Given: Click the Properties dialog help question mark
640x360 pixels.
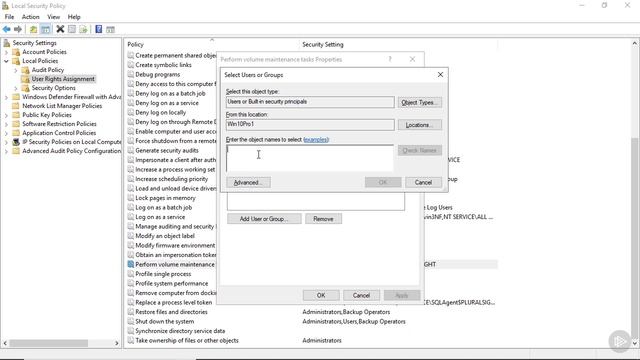Looking at the screenshot, I should click(x=390, y=59).
